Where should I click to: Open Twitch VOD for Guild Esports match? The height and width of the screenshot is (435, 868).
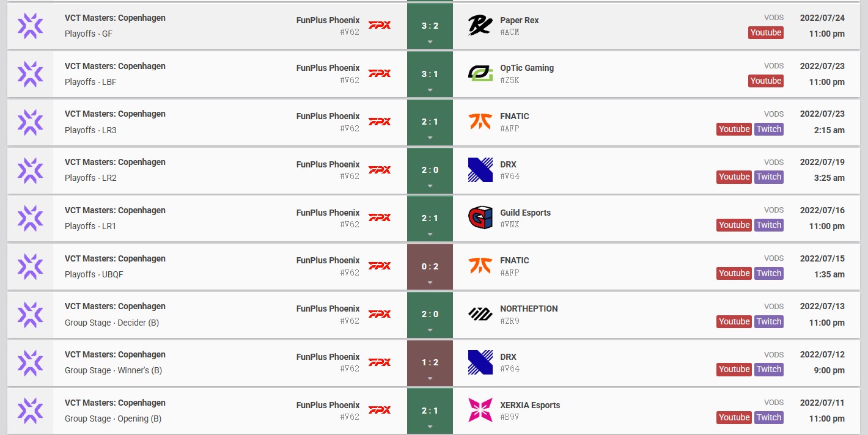769,225
